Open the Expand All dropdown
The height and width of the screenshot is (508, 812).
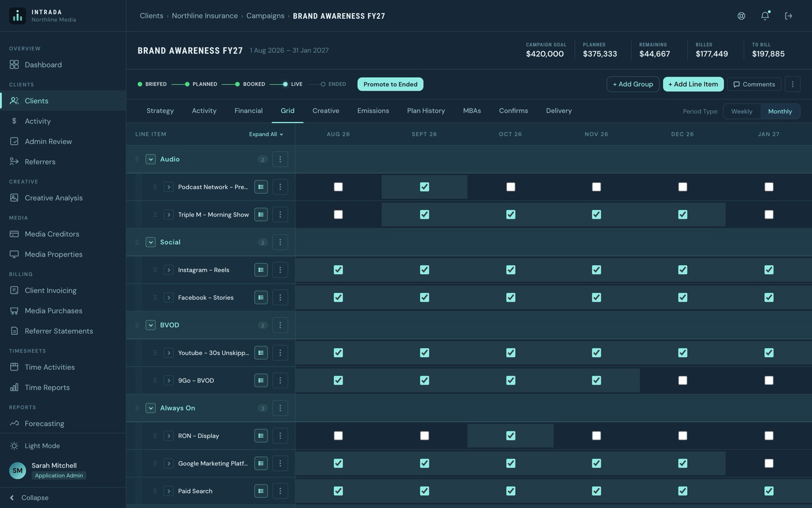click(x=266, y=134)
